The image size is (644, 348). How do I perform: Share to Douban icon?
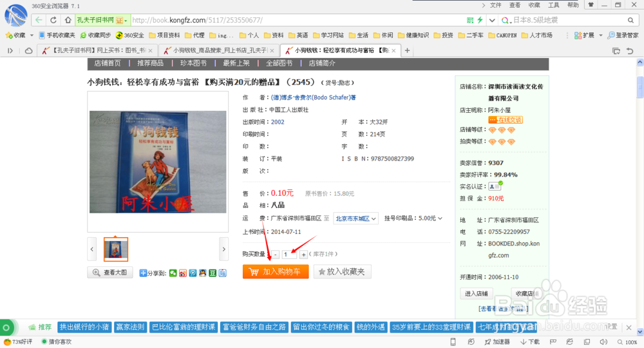pos(213,273)
